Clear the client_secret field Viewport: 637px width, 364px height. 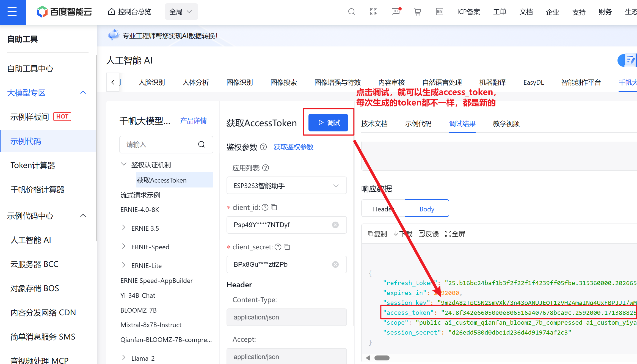(x=335, y=264)
